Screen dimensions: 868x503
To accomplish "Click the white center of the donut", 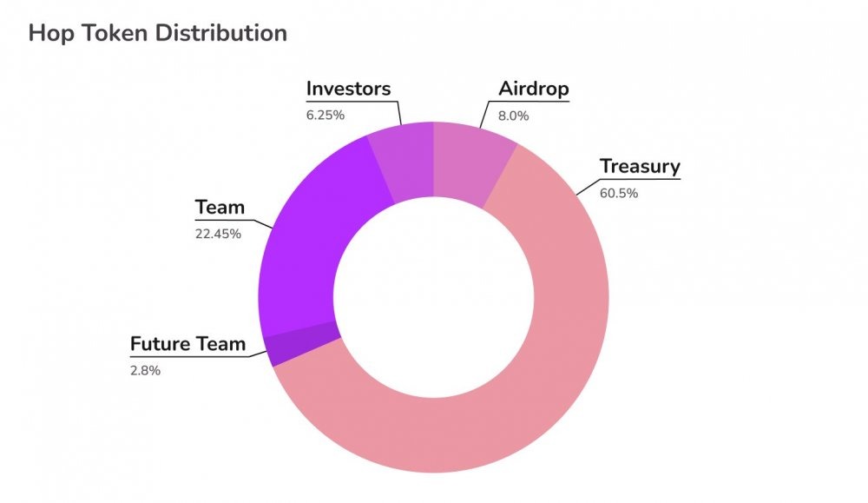I will [x=433, y=297].
